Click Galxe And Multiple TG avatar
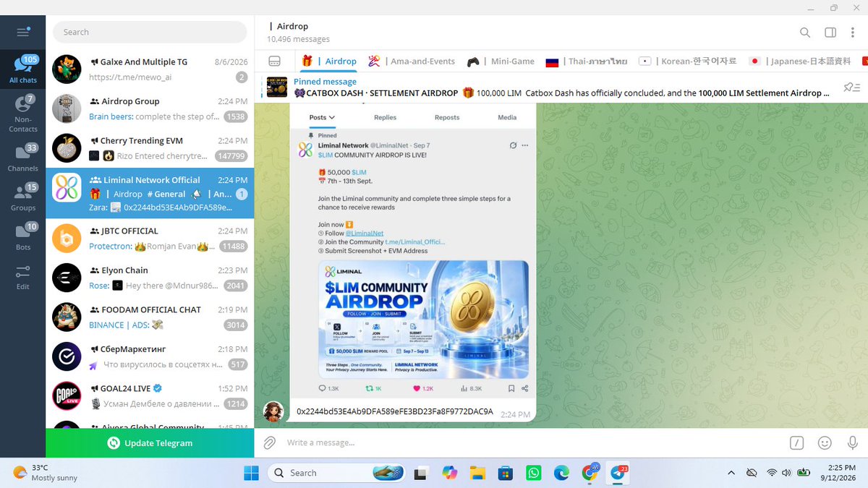The height and width of the screenshot is (488, 868). tap(67, 69)
